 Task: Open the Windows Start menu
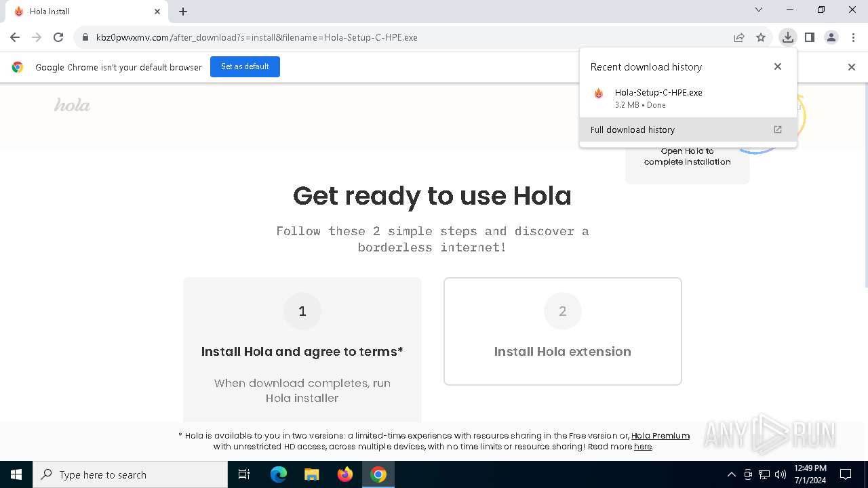pyautogui.click(x=16, y=474)
